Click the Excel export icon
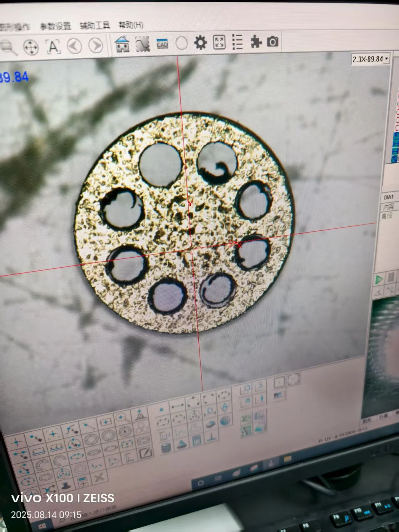Screen dimensions: 399x532 (245, 419)
